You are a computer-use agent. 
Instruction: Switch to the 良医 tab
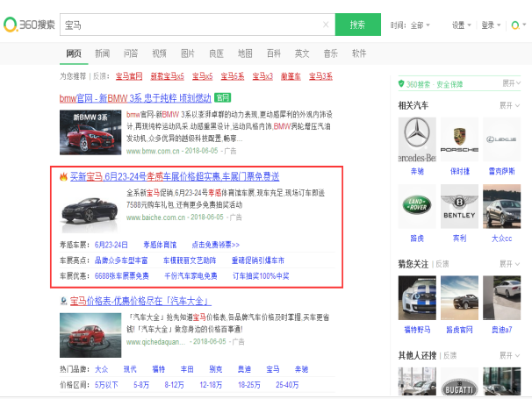point(217,53)
